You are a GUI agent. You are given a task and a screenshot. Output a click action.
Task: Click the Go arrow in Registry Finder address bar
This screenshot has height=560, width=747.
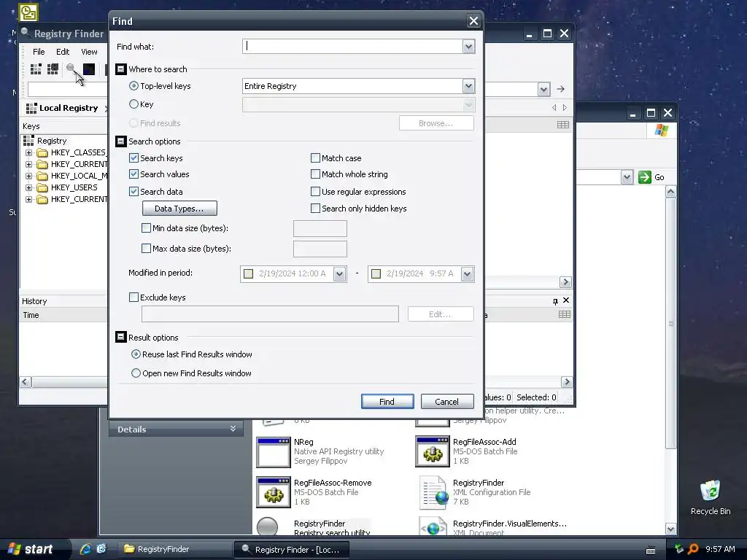(x=561, y=89)
